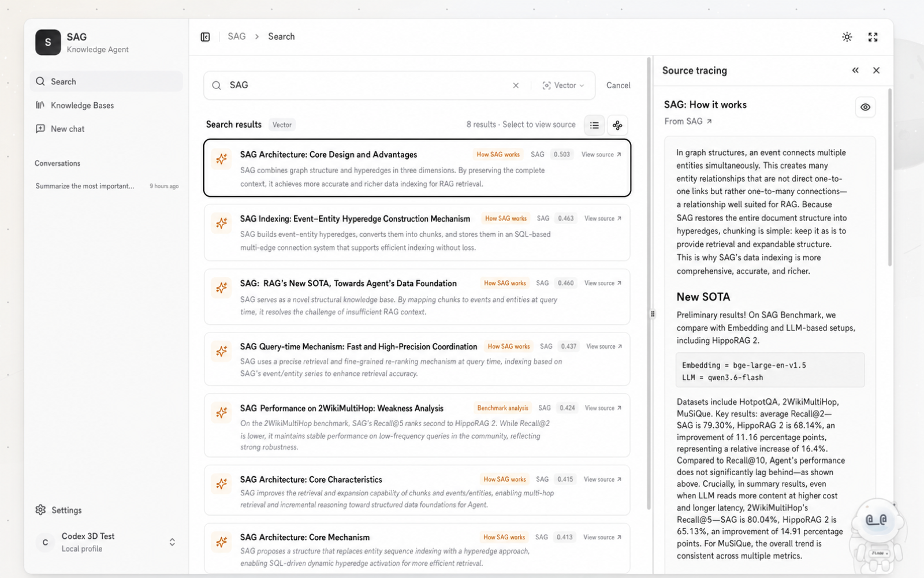Click 'Benchmark analysis' tag on 2WikiMultiHop result
Viewport: 924px width, 578px height.
[502, 408]
